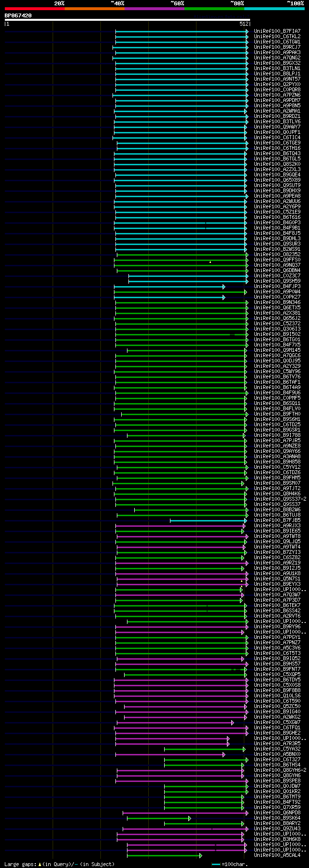Viewport: 309px width, 868px height.
Task: Select hit label UniRef100_A9P8N5
Action: (x=277, y=106)
